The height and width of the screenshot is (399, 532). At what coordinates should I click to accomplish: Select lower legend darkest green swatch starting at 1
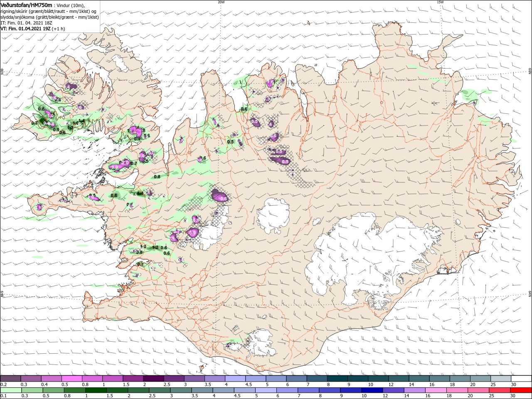click(x=96, y=390)
